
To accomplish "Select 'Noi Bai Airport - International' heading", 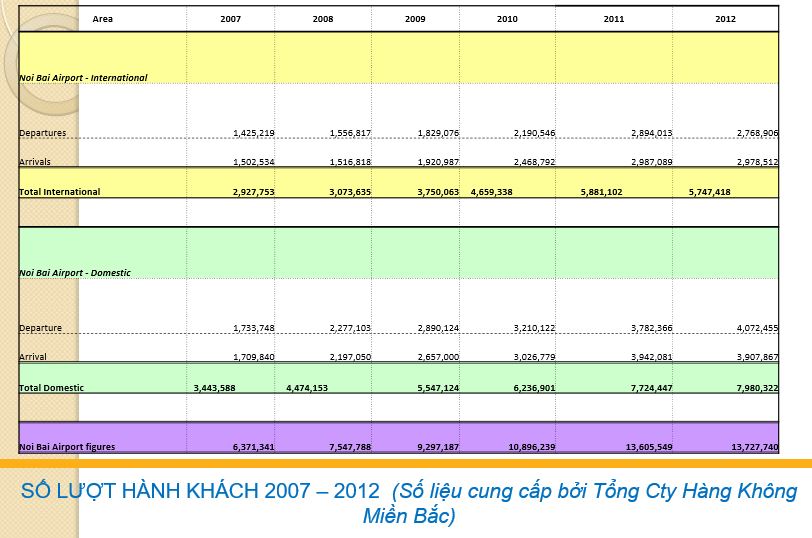I will (x=83, y=78).
